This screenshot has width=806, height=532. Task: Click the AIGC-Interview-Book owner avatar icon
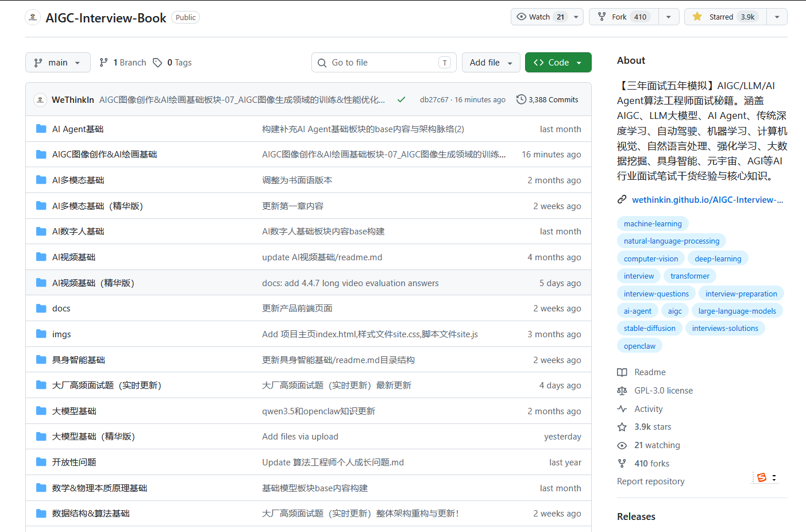[x=33, y=17]
